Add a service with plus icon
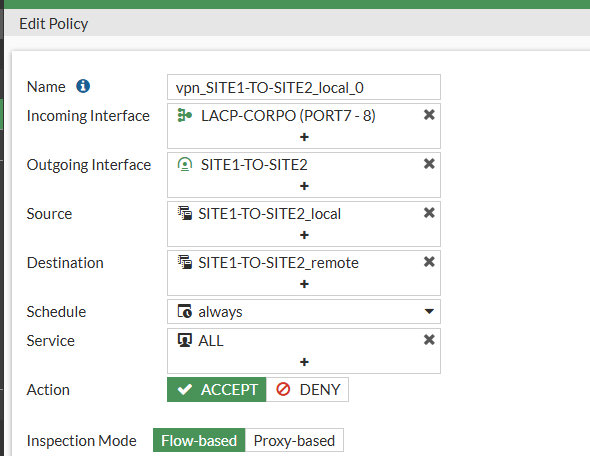This screenshot has width=590, height=456. [304, 362]
